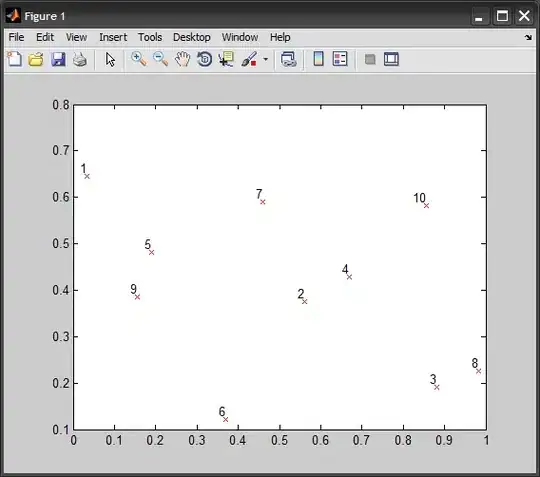Maximize the Figure 1 window
The image size is (540, 477).
click(502, 16)
